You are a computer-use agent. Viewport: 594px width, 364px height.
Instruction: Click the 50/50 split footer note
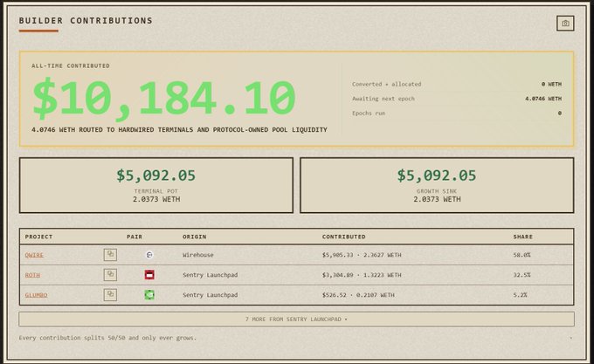coord(107,338)
